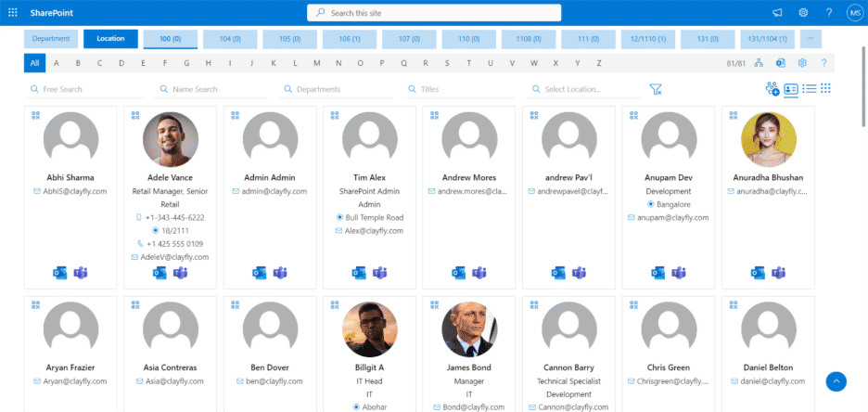The image size is (868, 412).
Task: Click the Outlook export icon in alphabet bar
Action: (x=781, y=63)
